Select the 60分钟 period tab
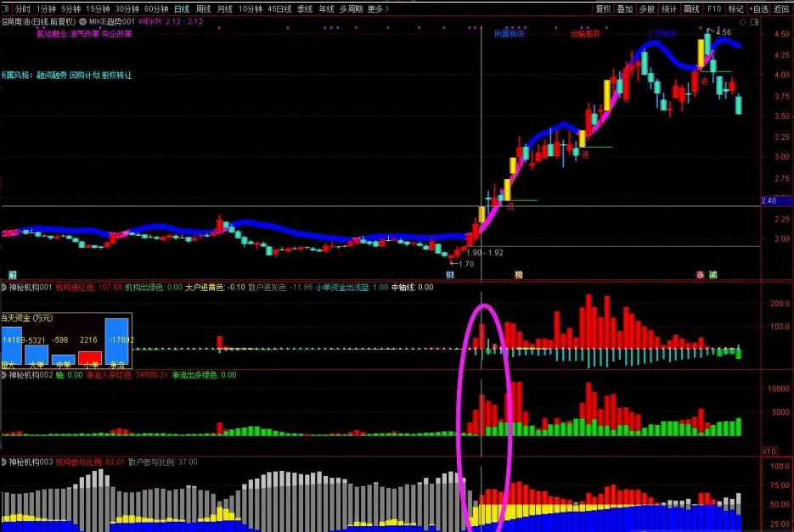Screen dimensions: 794x532 coord(156,8)
